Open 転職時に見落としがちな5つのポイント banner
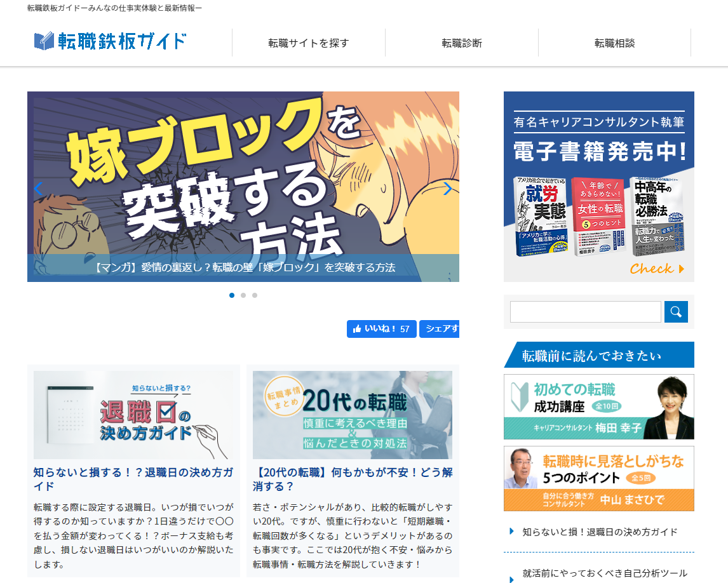Screen dimensions: 728x583 (599, 479)
